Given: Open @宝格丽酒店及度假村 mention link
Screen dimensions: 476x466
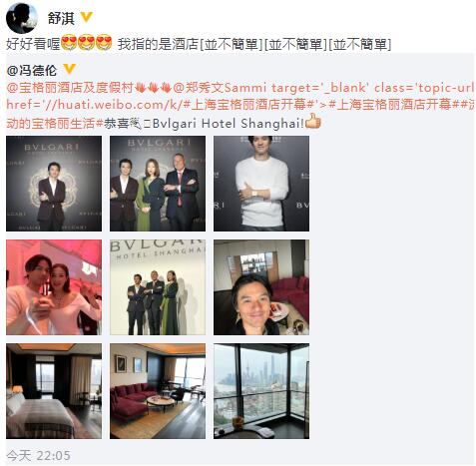Looking at the screenshot, I should tap(70, 88).
